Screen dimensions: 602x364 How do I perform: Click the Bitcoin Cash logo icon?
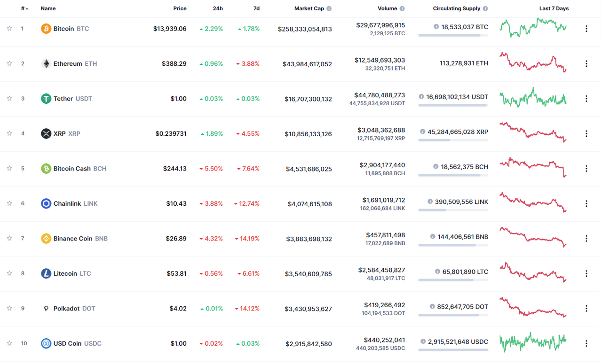(46, 169)
